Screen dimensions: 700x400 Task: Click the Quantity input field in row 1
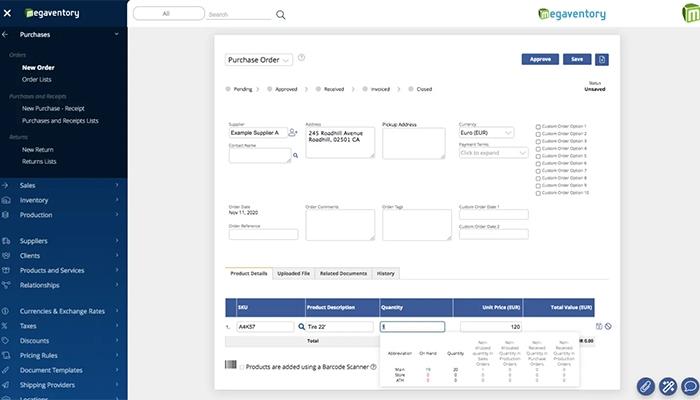(412, 327)
